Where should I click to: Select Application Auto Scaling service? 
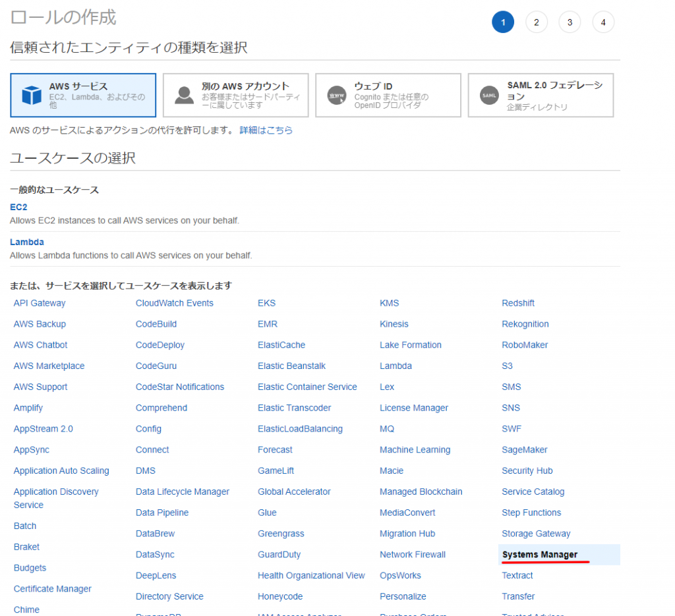click(x=61, y=470)
